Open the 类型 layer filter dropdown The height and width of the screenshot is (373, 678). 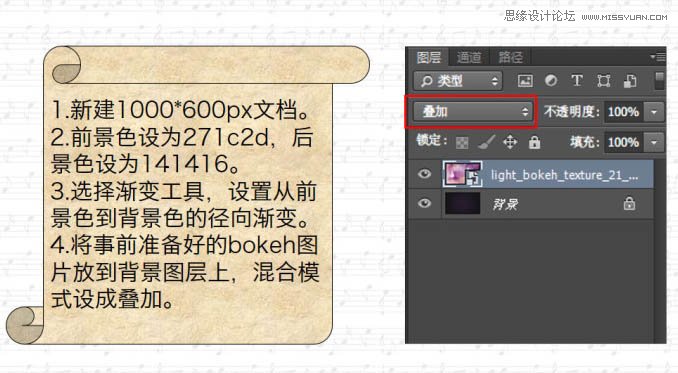(458, 81)
